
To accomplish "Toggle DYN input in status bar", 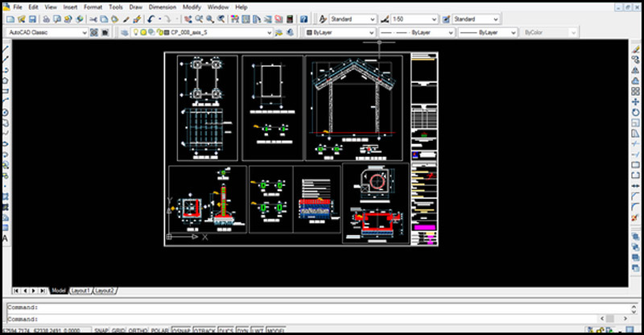I will pyautogui.click(x=242, y=330).
